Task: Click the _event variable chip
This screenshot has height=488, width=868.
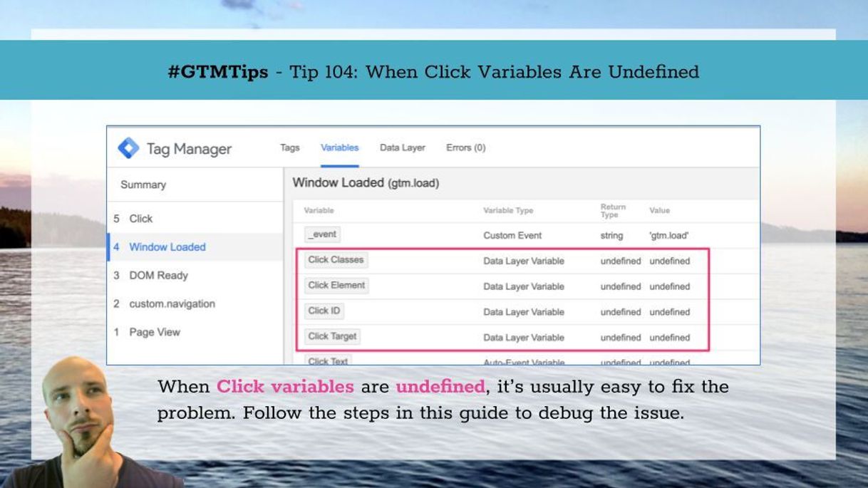Action: [322, 234]
